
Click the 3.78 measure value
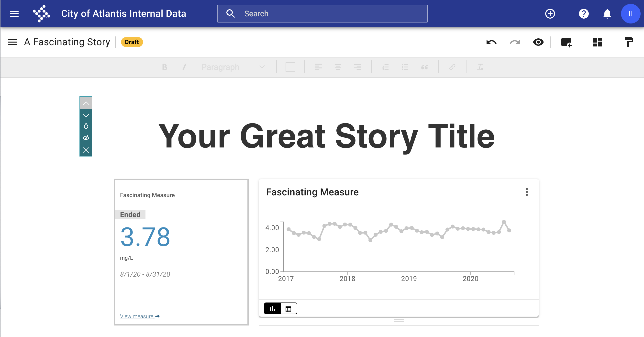(x=145, y=237)
